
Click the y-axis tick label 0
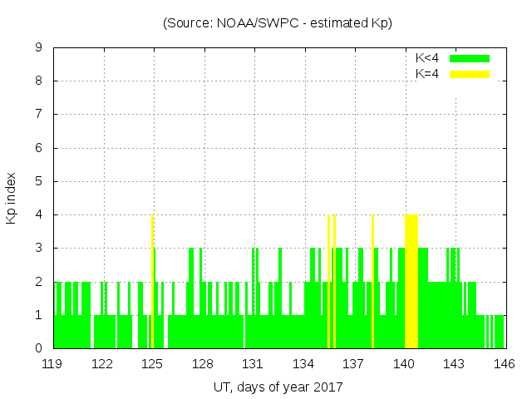(x=38, y=348)
